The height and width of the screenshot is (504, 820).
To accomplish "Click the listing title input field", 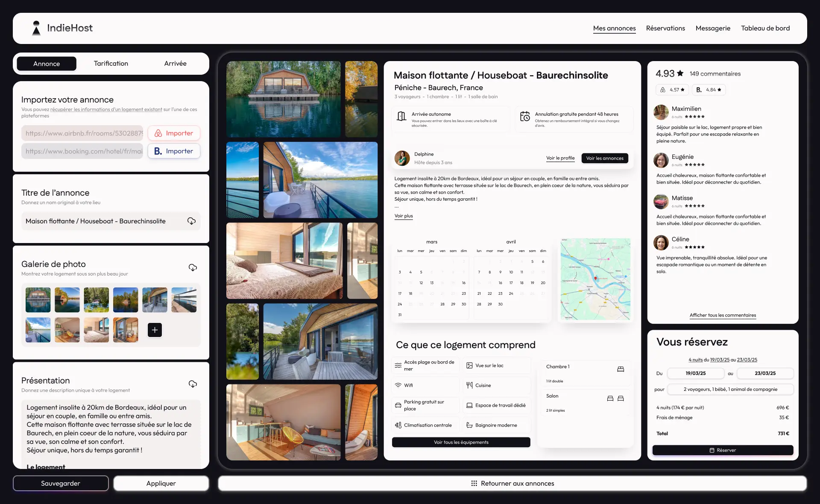I will (x=111, y=221).
